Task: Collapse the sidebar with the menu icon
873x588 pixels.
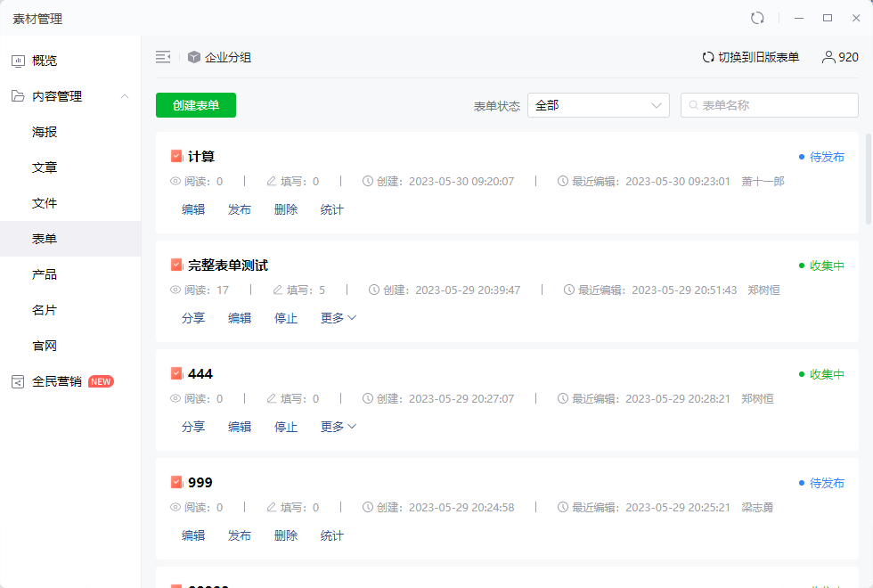Action: tap(163, 57)
